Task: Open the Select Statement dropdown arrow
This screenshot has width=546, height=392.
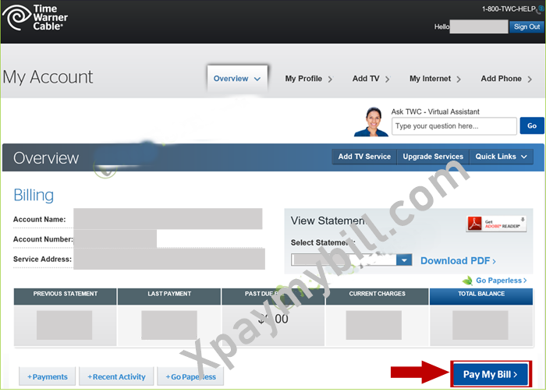Action: pos(404,260)
